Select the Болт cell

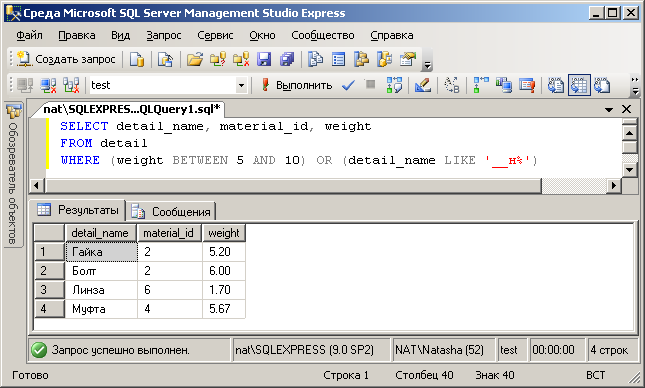pyautogui.click(x=101, y=271)
